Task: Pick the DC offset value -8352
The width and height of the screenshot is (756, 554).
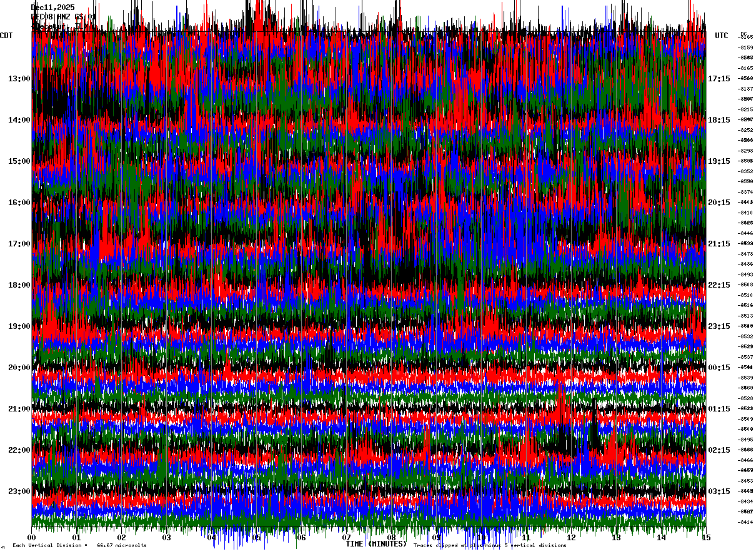Action: tap(746, 171)
